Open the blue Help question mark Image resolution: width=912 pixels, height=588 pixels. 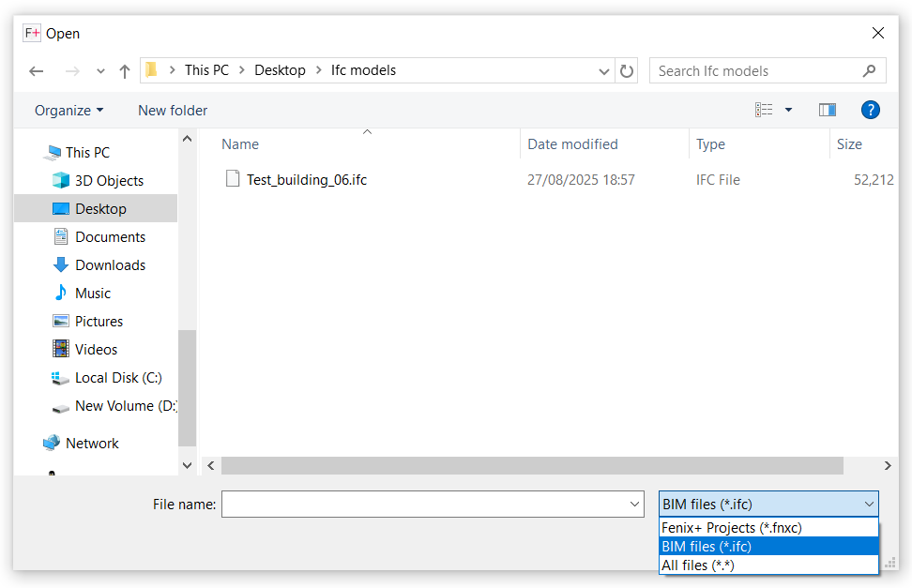coord(870,110)
